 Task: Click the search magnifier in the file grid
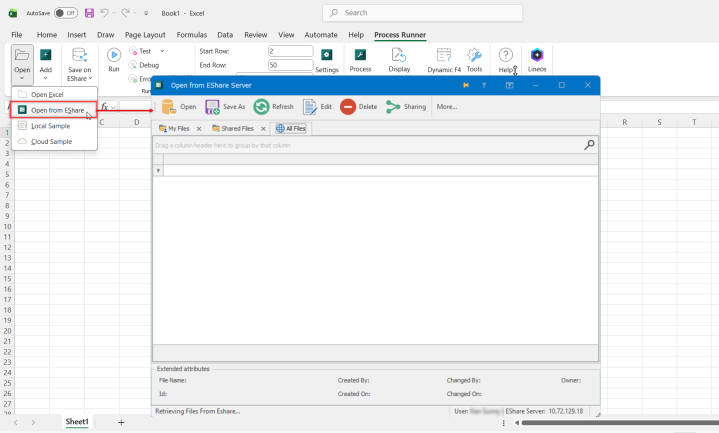pyautogui.click(x=589, y=145)
